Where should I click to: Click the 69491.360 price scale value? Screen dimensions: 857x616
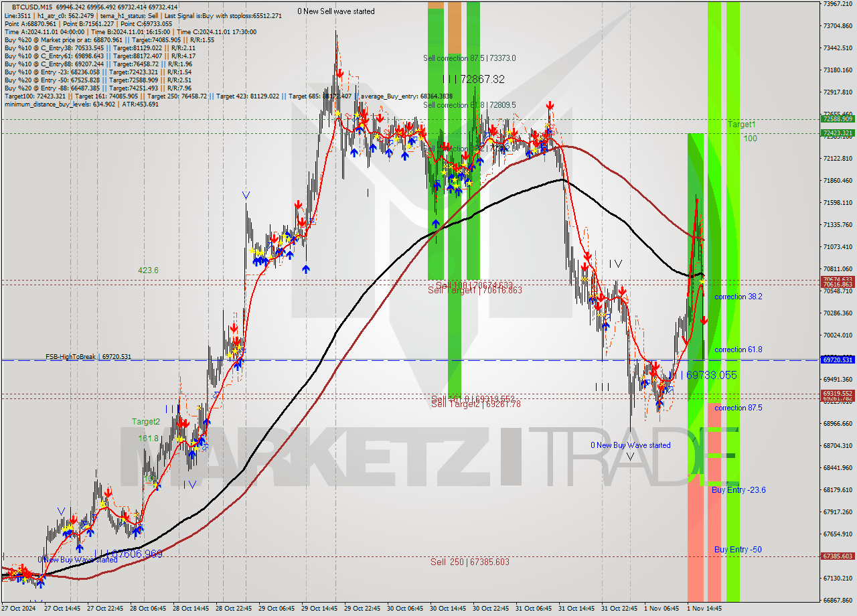point(838,379)
